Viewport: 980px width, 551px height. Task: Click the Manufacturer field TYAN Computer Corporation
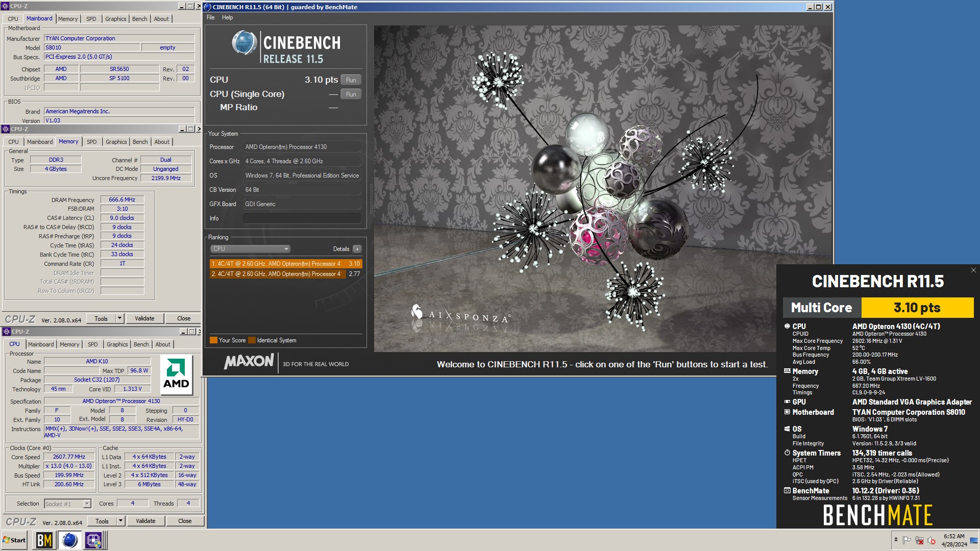(x=119, y=38)
